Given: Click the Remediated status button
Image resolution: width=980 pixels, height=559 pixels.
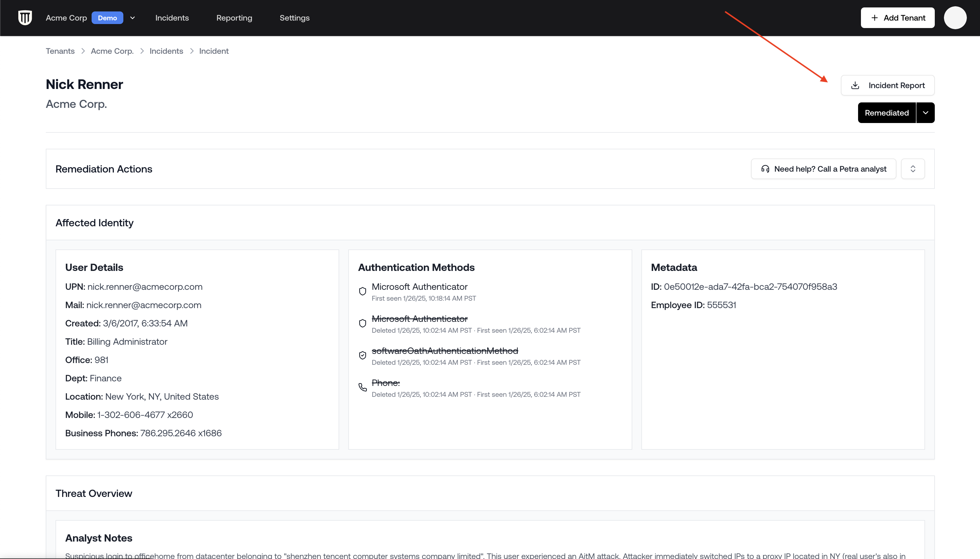Looking at the screenshot, I should coord(886,113).
